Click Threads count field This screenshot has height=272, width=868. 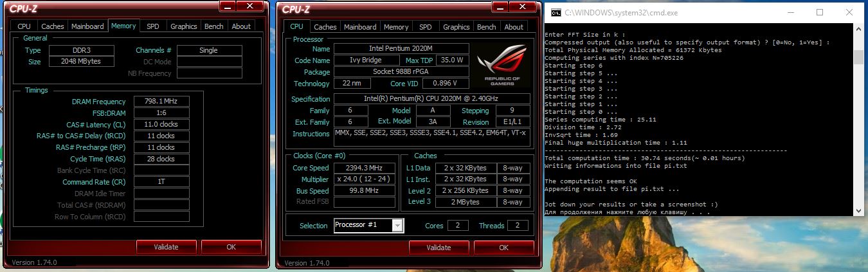[518, 226]
